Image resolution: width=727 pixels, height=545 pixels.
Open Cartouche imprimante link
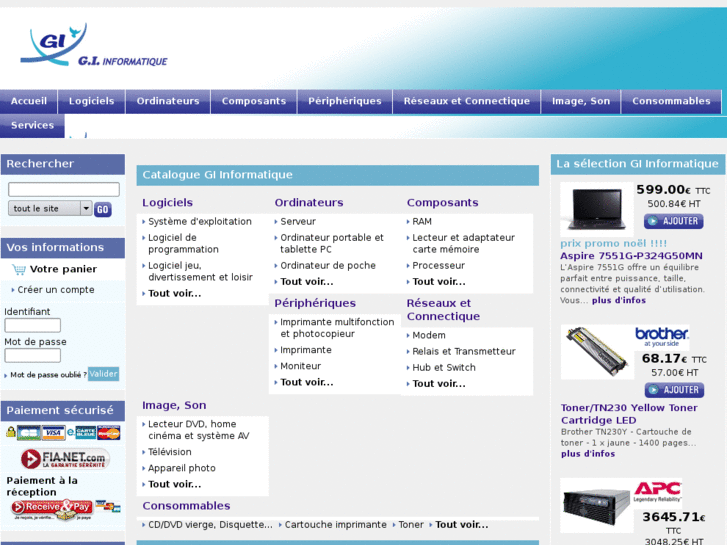[336, 525]
